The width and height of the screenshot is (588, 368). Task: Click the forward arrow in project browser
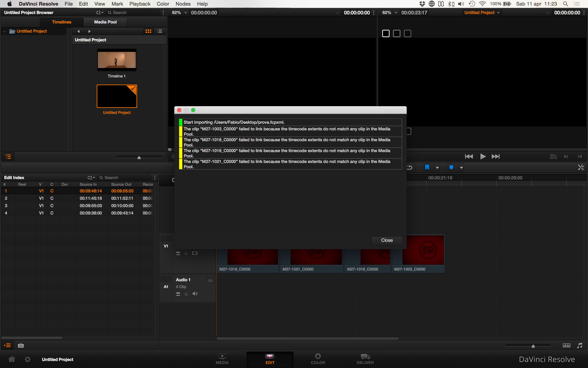tap(89, 31)
